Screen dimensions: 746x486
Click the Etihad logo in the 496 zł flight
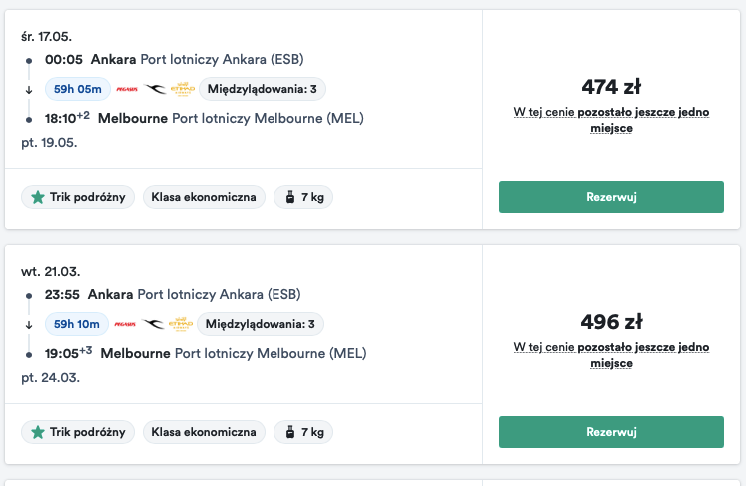coord(181,324)
